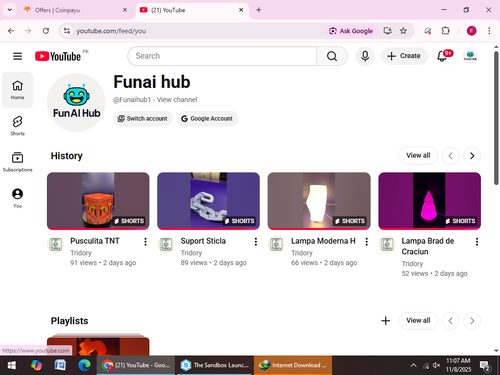Viewport: 500px width, 375px height.
Task: Open more options for Suport Sticla
Action: (256, 242)
